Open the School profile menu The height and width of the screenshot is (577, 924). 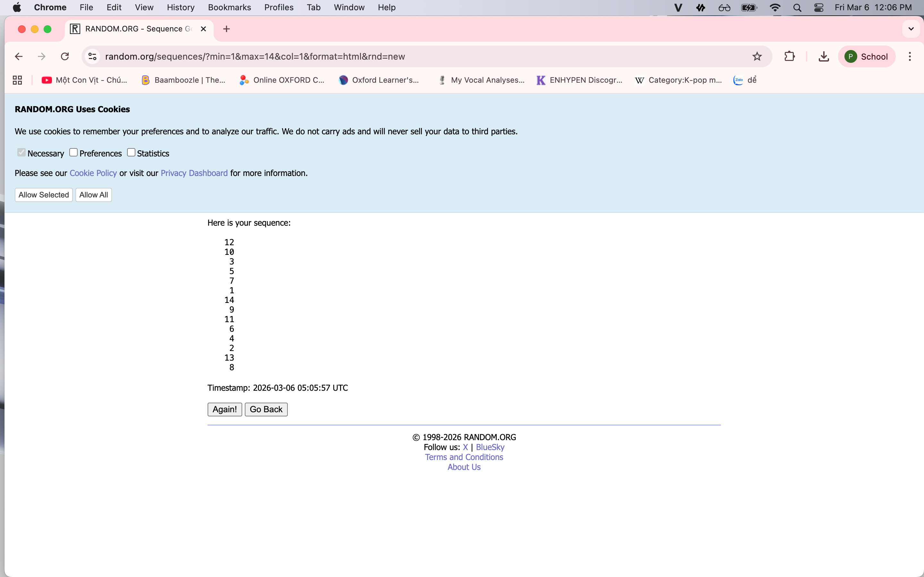[866, 56]
